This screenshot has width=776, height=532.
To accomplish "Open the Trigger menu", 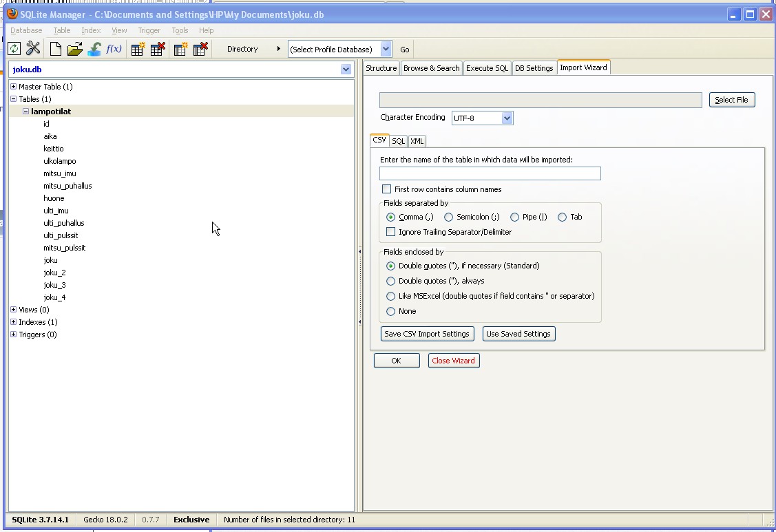I will [149, 30].
